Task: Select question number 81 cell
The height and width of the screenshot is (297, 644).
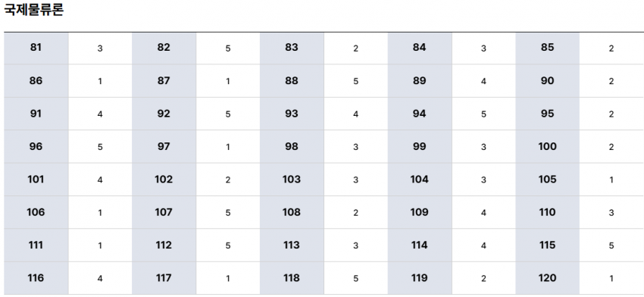Action: (x=36, y=48)
